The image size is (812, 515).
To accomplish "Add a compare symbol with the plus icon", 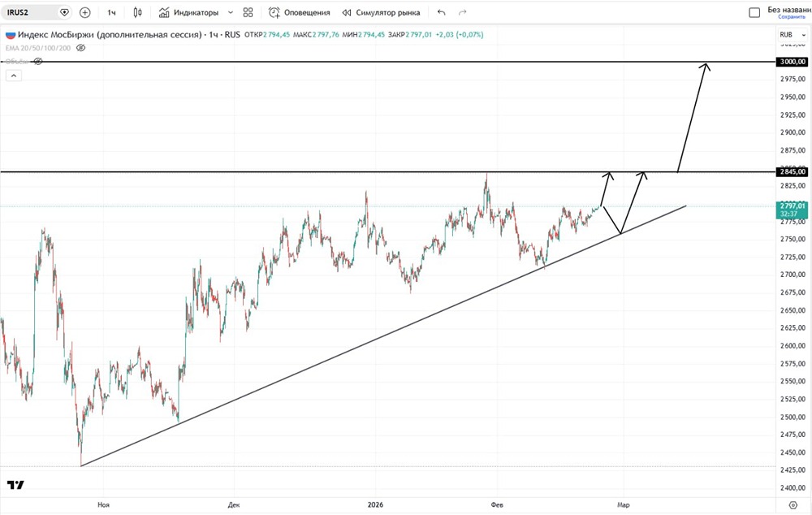I will 85,12.
